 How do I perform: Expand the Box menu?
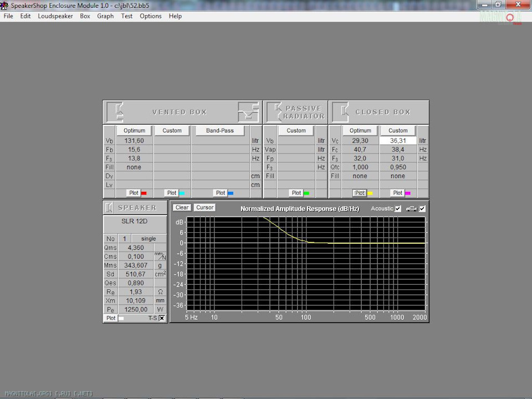[85, 16]
